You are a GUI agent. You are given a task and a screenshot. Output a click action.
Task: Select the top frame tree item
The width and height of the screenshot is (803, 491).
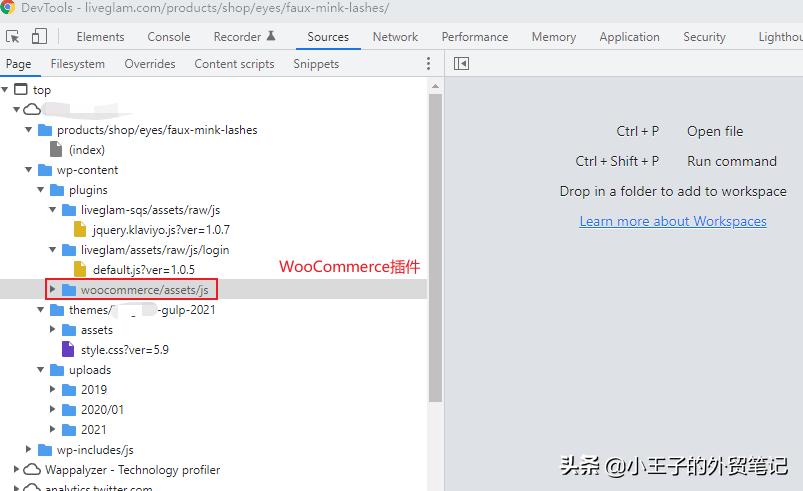click(41, 90)
